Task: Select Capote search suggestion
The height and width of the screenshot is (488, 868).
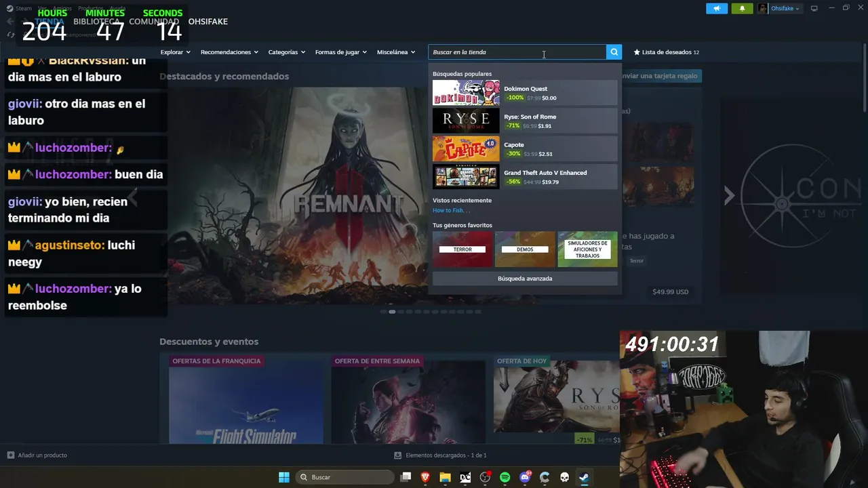Action: pyautogui.click(x=525, y=149)
